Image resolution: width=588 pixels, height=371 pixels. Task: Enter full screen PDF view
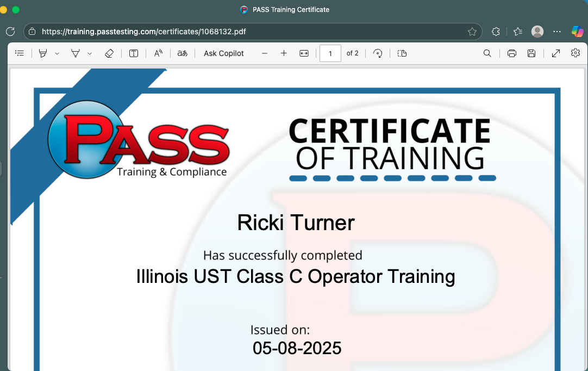[556, 53]
